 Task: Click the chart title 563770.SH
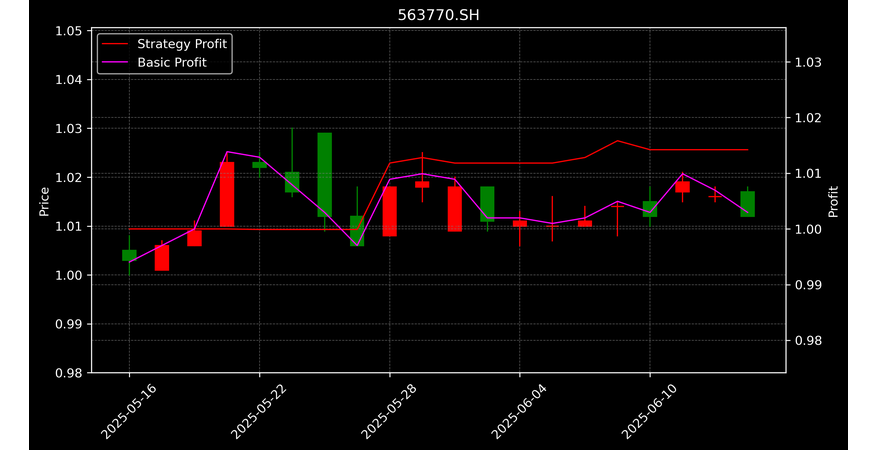pos(438,16)
